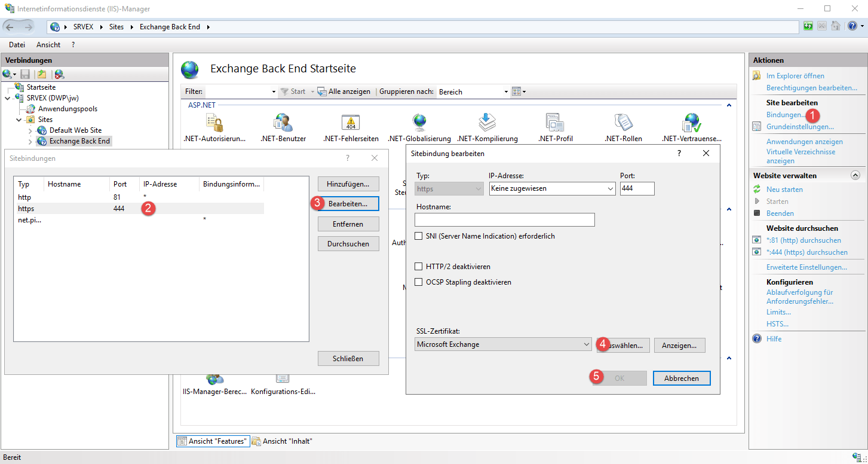Viewport: 868px width, 464px height.
Task: Enable SNI erforderlich checkbox
Action: click(x=419, y=236)
